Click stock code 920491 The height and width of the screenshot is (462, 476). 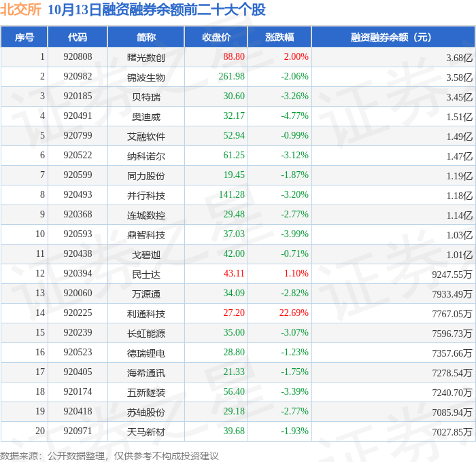pyautogui.click(x=78, y=116)
